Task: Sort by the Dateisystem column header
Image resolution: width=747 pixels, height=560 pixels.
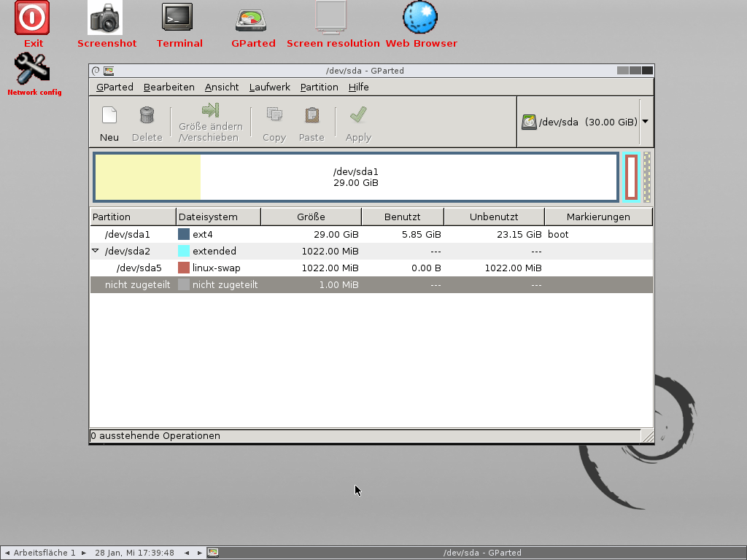Action: pyautogui.click(x=219, y=217)
